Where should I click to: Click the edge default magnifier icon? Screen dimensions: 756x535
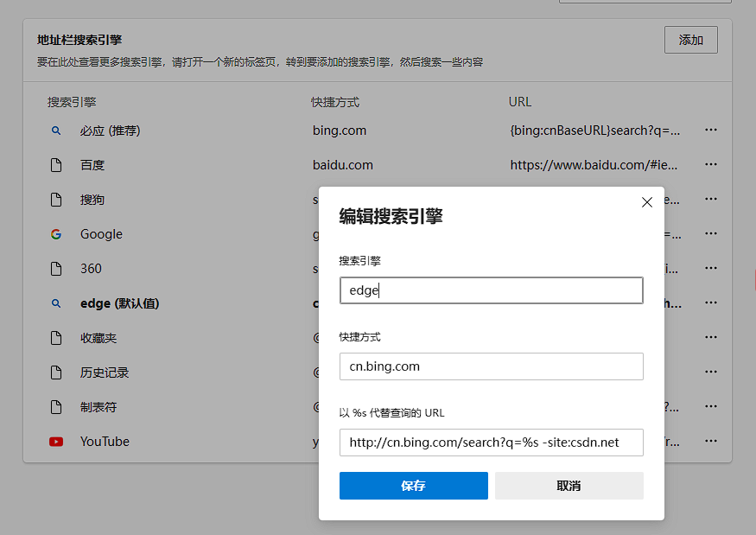click(56, 303)
